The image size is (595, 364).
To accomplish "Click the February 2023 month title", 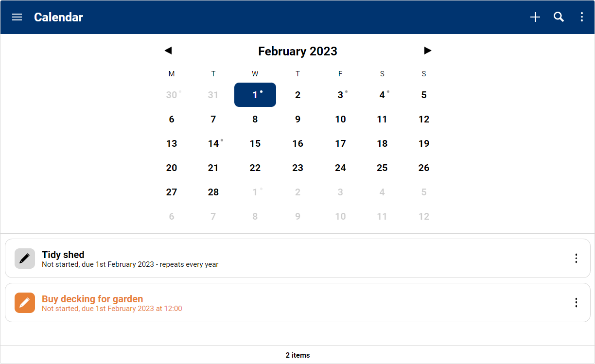I will pyautogui.click(x=297, y=51).
